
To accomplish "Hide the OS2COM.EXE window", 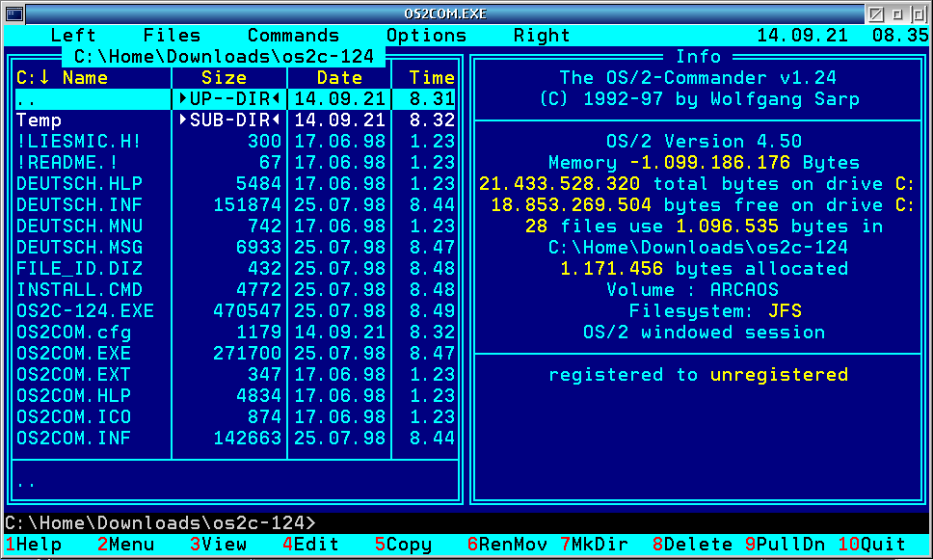I will point(875,13).
